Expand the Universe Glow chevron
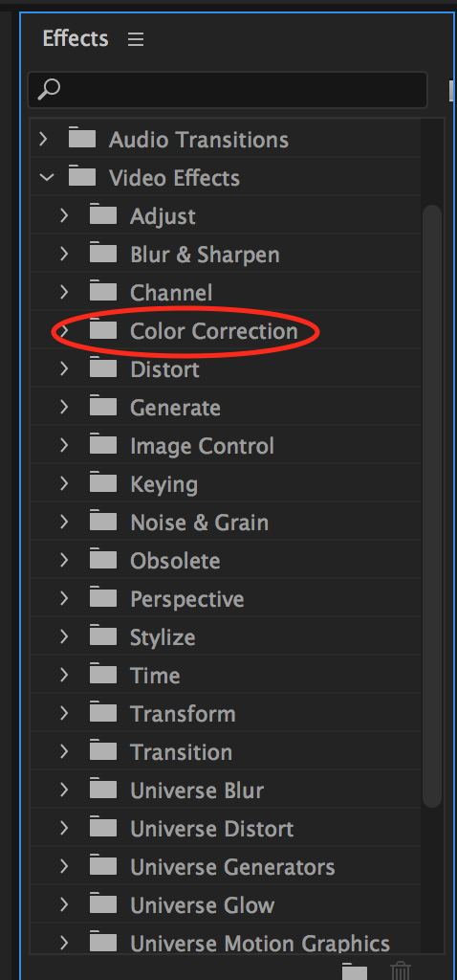Image resolution: width=457 pixels, height=980 pixels. tap(64, 904)
